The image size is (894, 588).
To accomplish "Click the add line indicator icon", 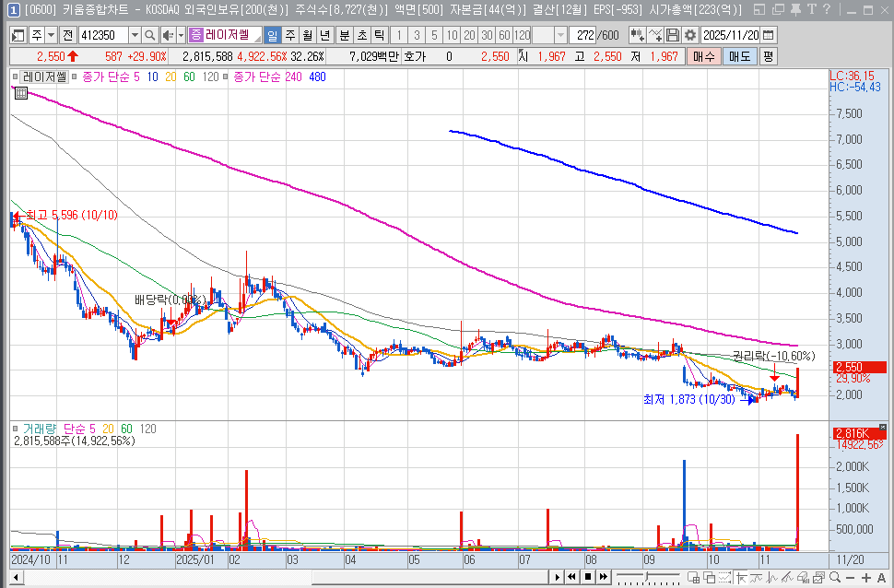I will 655,35.
